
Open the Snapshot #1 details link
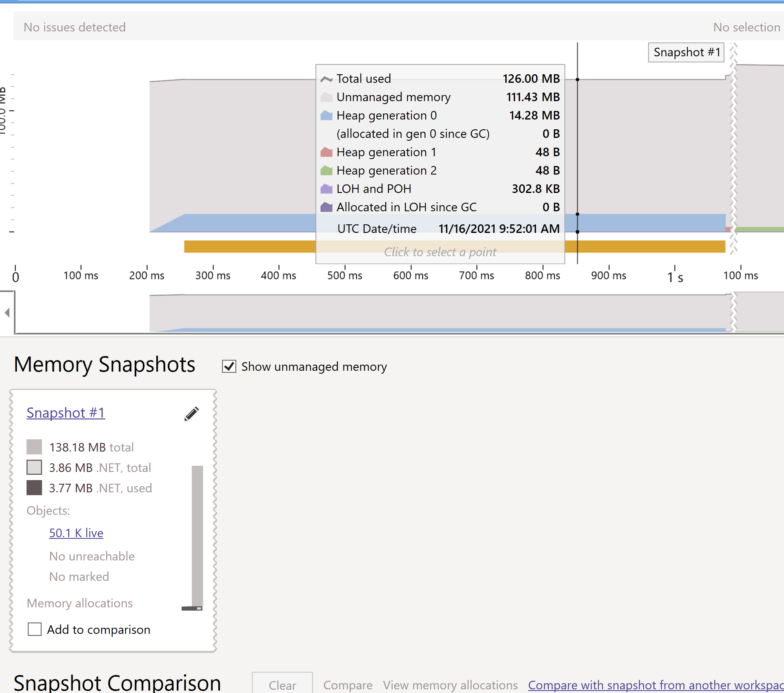pos(65,412)
